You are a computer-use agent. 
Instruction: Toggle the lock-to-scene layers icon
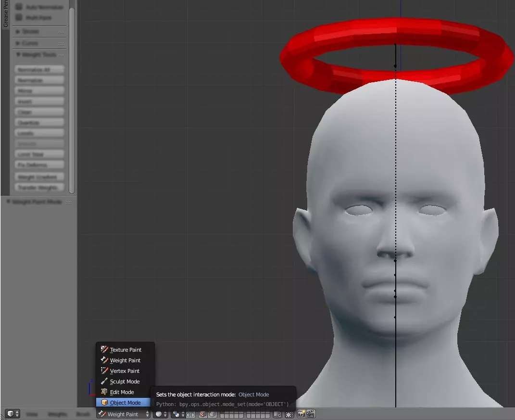point(277,414)
